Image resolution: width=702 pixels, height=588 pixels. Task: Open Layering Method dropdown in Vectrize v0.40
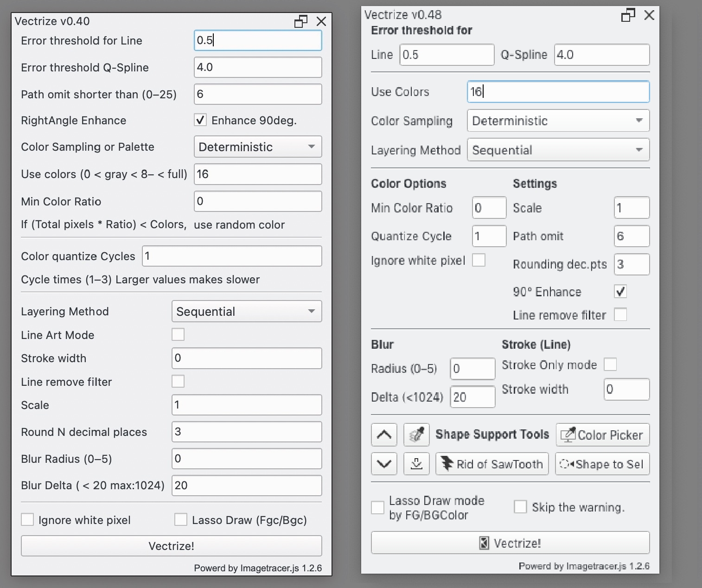click(247, 311)
